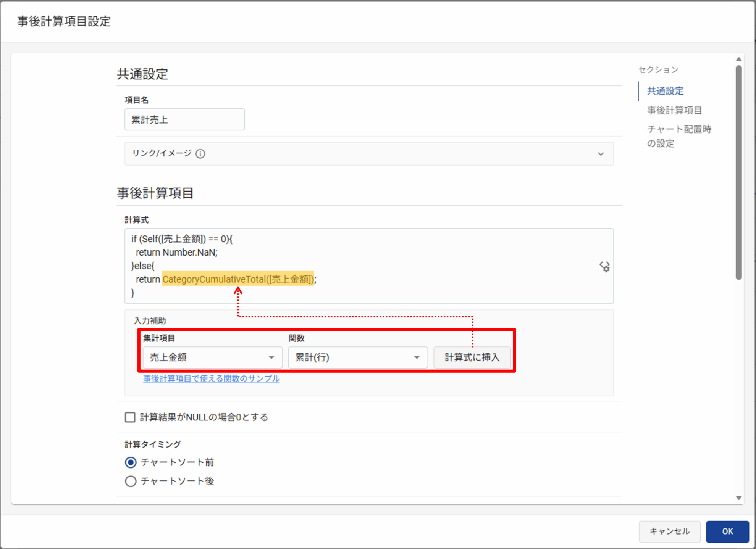Select the チャートソート前 radio button
Screen dimensions: 756x549
click(131, 462)
